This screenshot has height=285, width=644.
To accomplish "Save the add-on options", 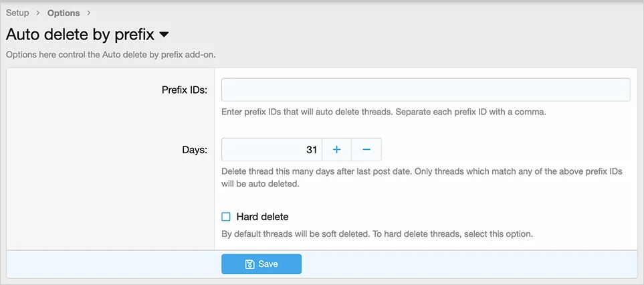I will [261, 264].
